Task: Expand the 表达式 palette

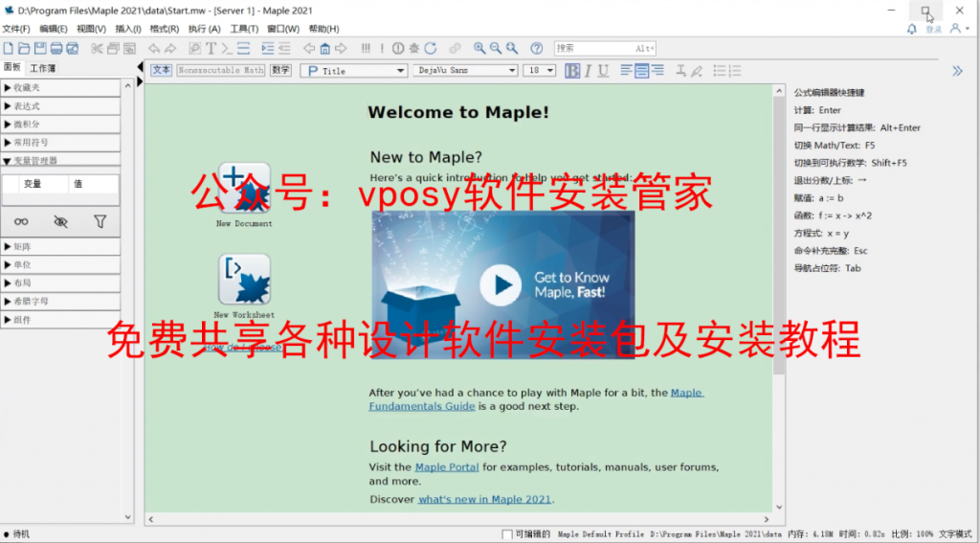Action: click(60, 105)
